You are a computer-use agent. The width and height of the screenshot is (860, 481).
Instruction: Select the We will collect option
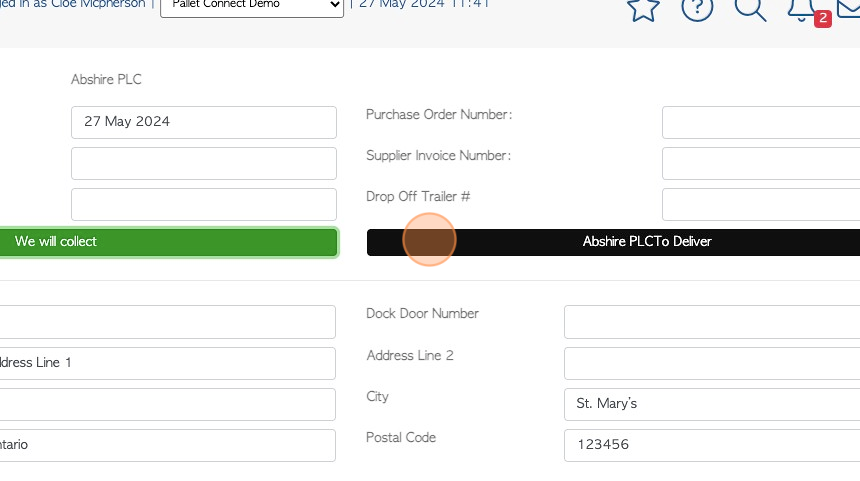point(168,242)
